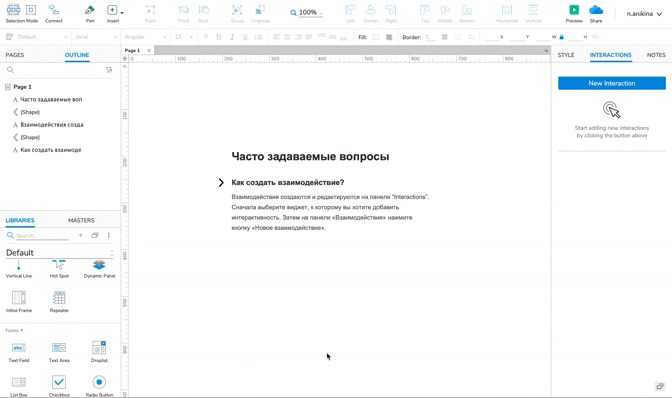Click the white Fill color swatch
The width and height of the screenshot is (672, 398).
coord(376,37)
